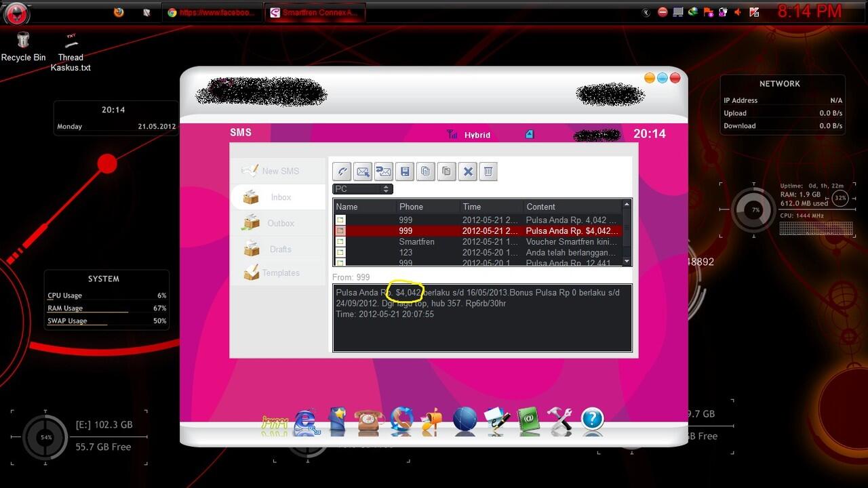Click the Hybrid network mode label
Image resolution: width=868 pixels, height=488 pixels.
[x=477, y=135]
